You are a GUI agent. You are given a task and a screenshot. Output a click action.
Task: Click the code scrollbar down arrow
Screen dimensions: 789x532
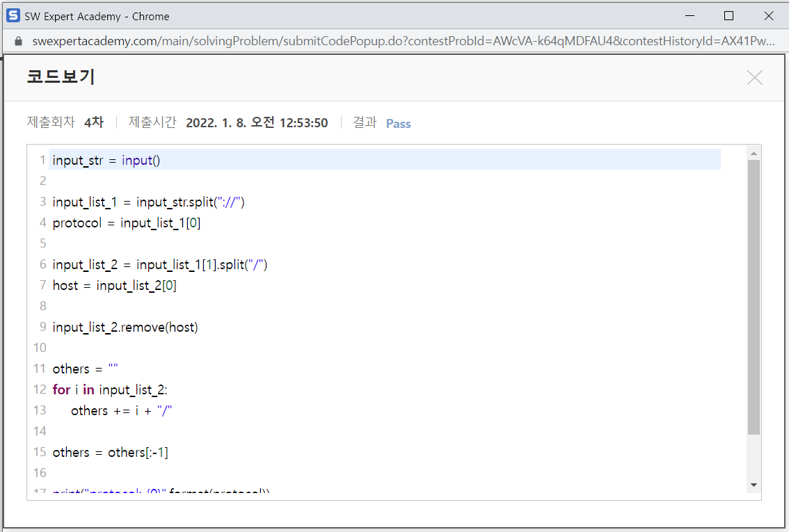(x=754, y=485)
